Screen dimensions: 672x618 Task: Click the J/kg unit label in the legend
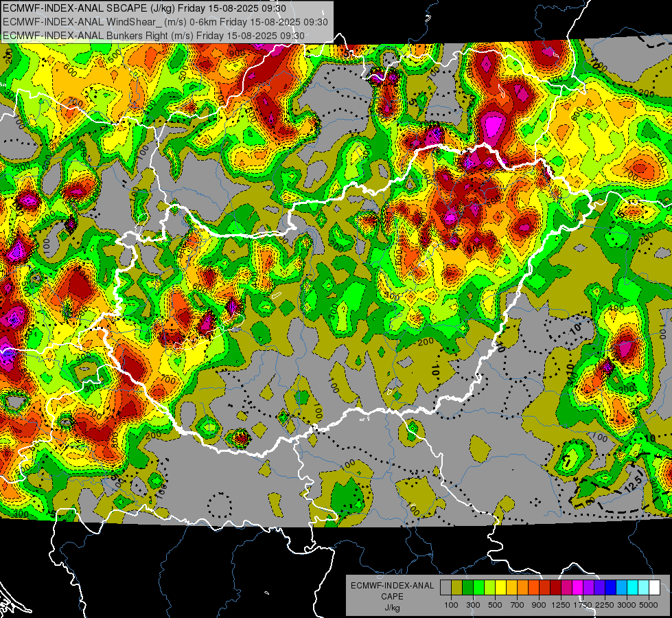coord(392,608)
